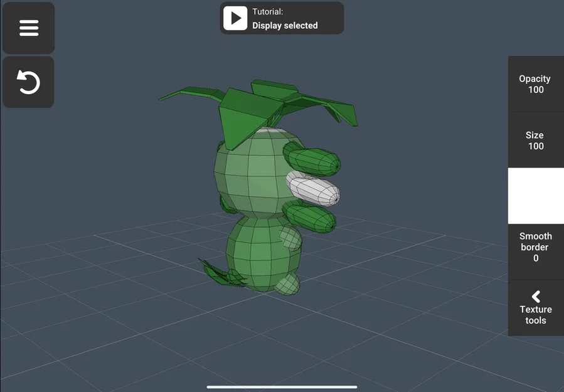This screenshot has height=392, width=564.
Task: Open the Opacity 100 setting
Action: click(x=536, y=84)
